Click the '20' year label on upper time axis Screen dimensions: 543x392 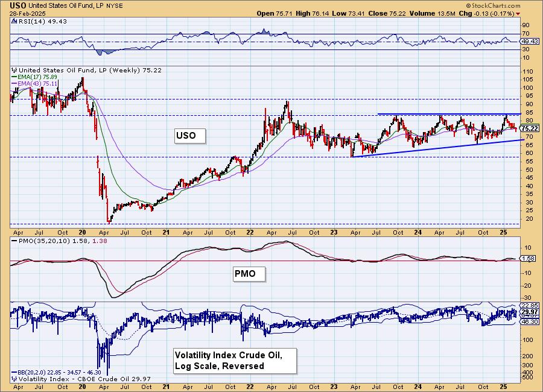(x=82, y=232)
